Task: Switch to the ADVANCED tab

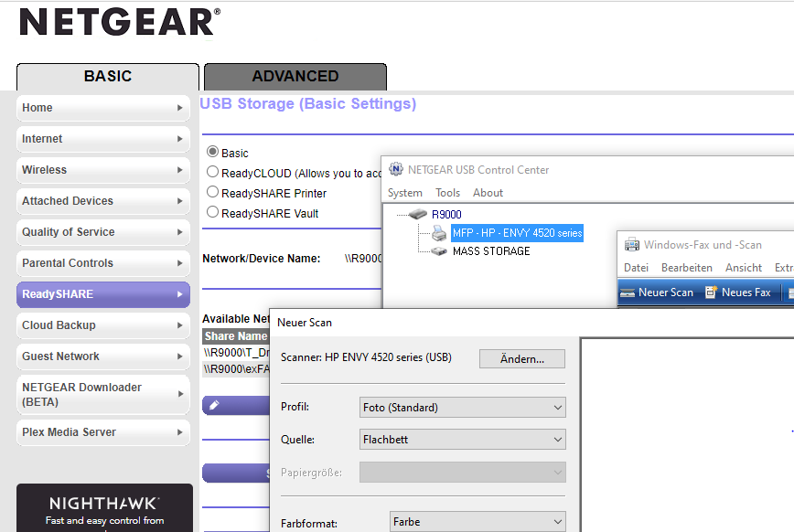Action: click(x=295, y=76)
